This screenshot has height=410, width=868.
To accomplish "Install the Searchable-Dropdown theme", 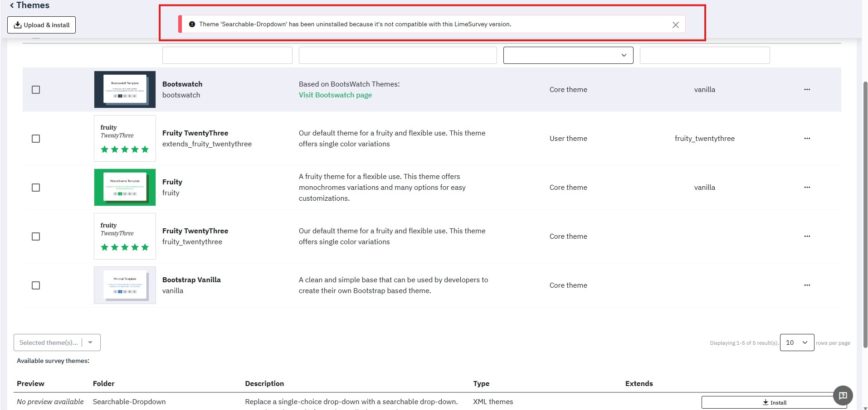I will coord(774,402).
